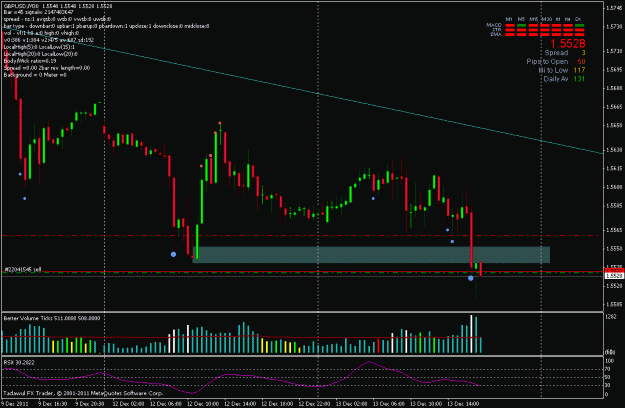Click the Pips to Open value -50

click(x=580, y=61)
